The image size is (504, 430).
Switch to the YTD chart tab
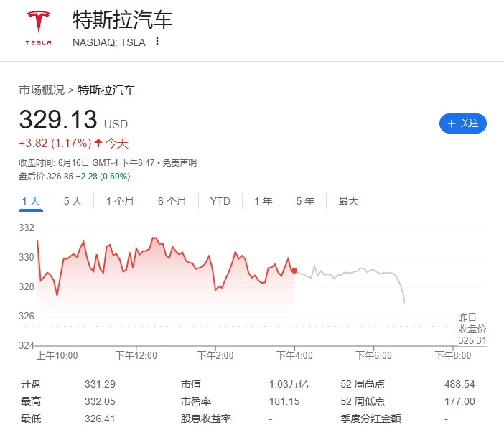tap(220, 201)
